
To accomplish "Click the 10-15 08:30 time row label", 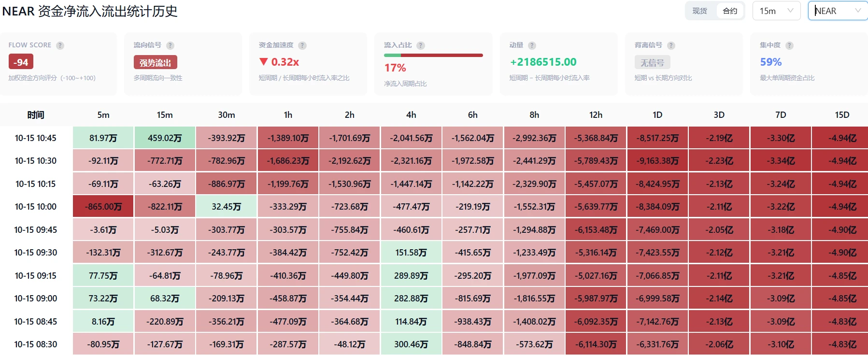I will 36,344.
